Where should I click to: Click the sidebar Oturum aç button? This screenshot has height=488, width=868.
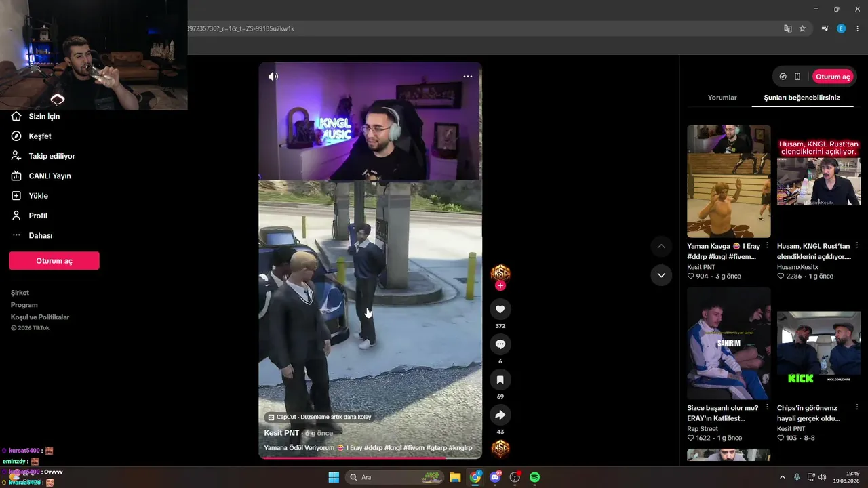(54, 261)
